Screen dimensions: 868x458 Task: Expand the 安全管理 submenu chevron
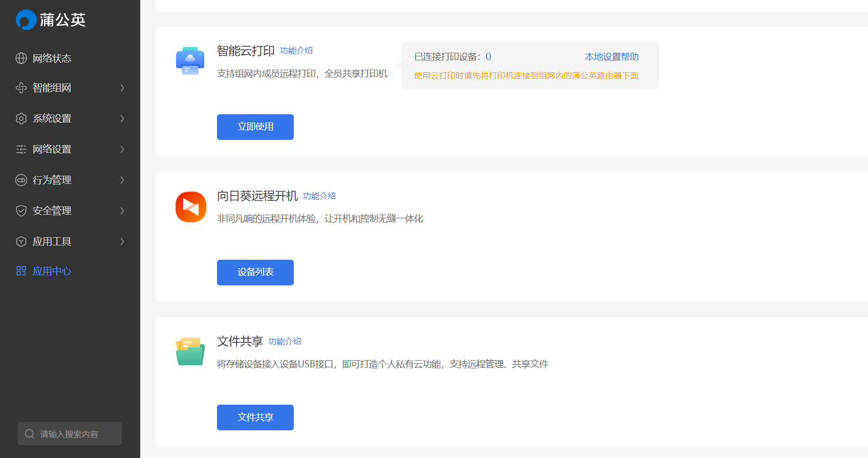click(x=122, y=211)
